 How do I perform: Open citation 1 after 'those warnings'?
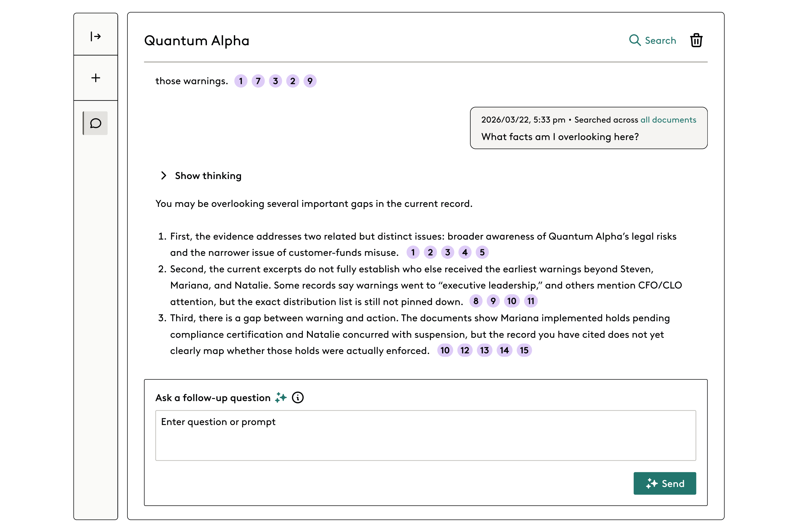click(241, 81)
